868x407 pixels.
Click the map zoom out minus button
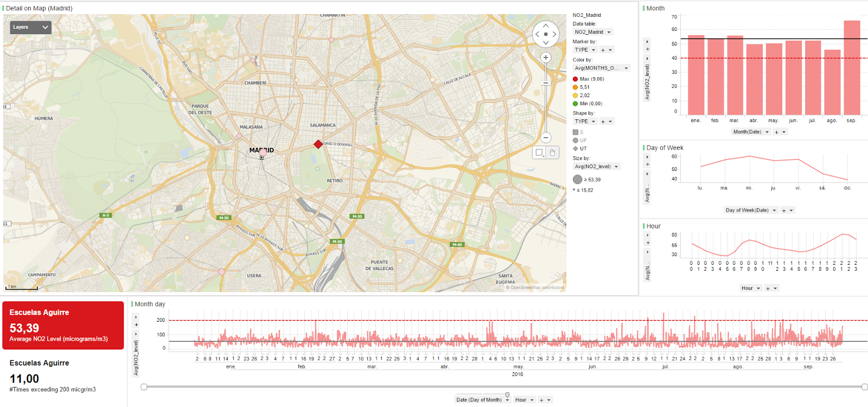(x=546, y=138)
